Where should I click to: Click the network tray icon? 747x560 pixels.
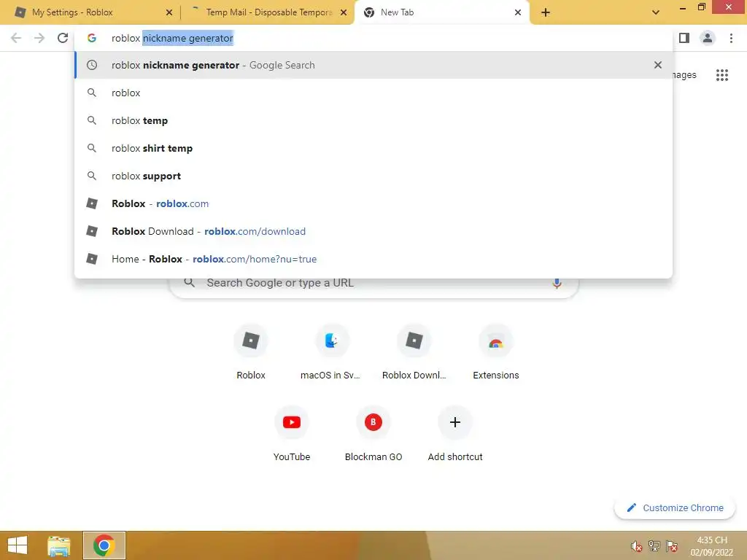point(654,546)
